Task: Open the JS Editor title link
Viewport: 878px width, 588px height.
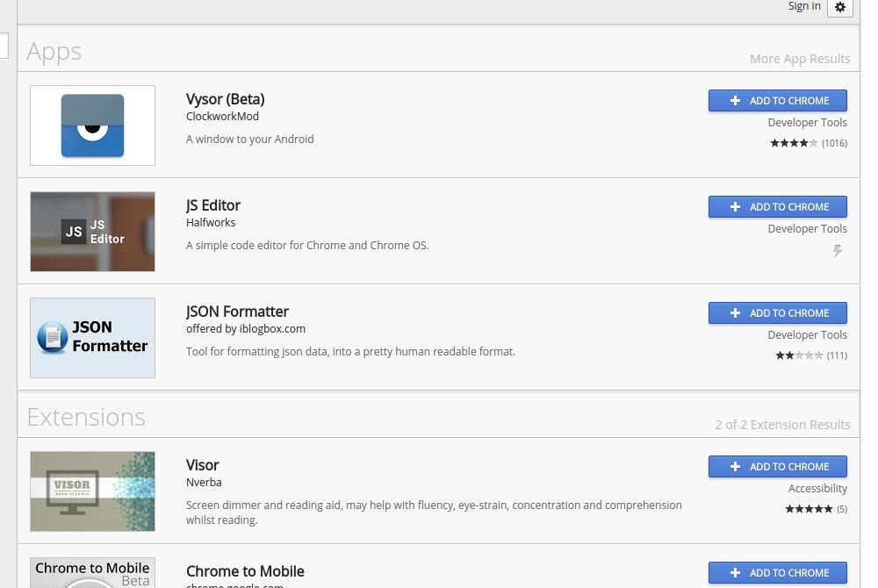Action: (213, 205)
